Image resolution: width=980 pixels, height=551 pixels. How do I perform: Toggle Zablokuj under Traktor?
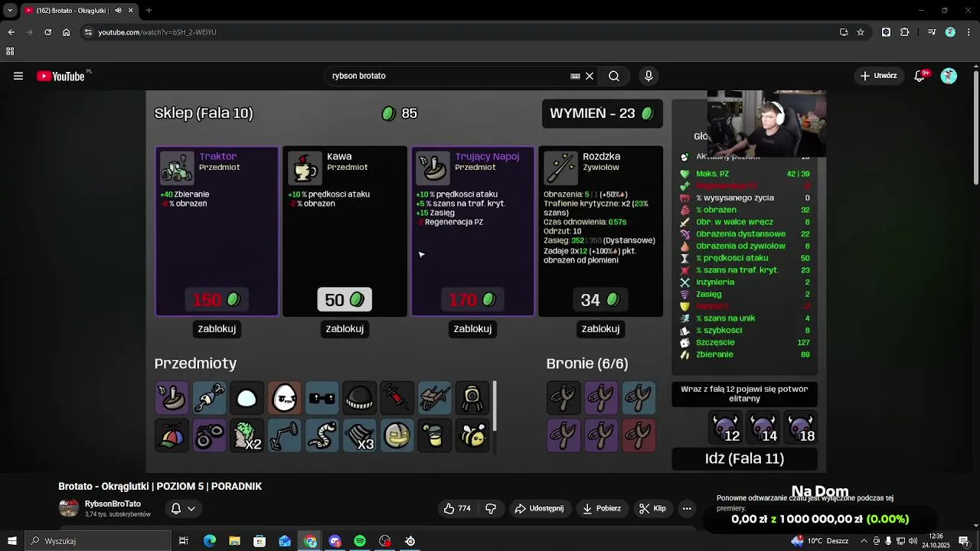pos(217,328)
